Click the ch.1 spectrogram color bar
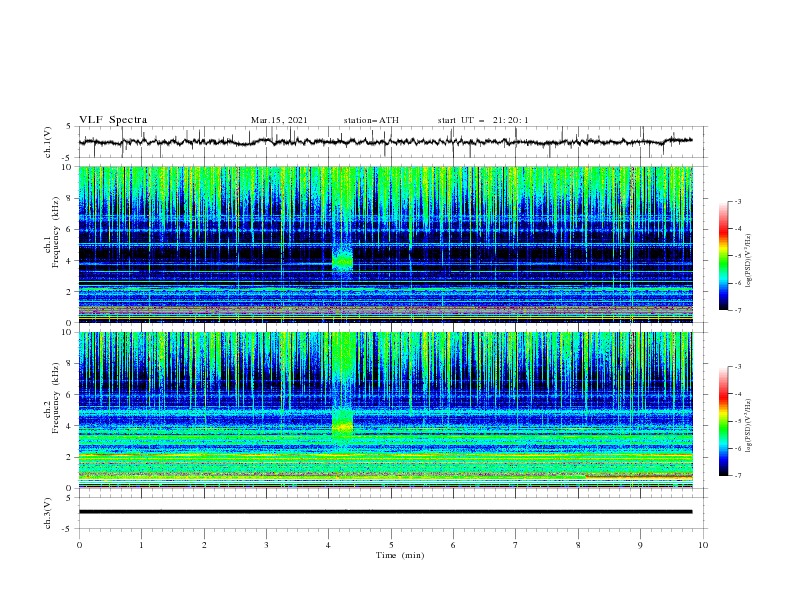 (x=723, y=255)
